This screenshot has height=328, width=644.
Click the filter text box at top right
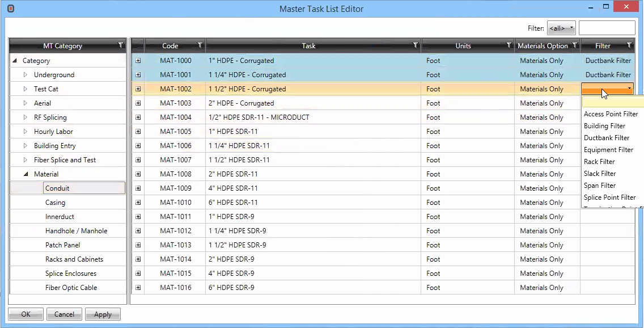pos(607,28)
